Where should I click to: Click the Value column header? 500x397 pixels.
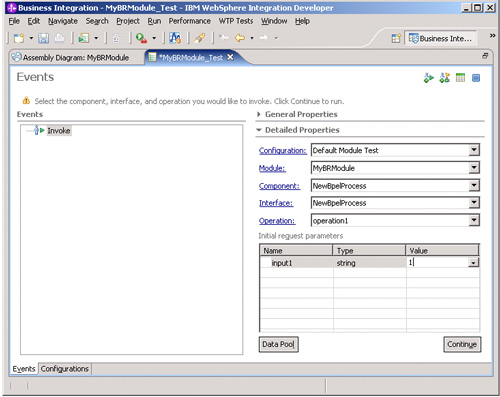tap(442, 251)
